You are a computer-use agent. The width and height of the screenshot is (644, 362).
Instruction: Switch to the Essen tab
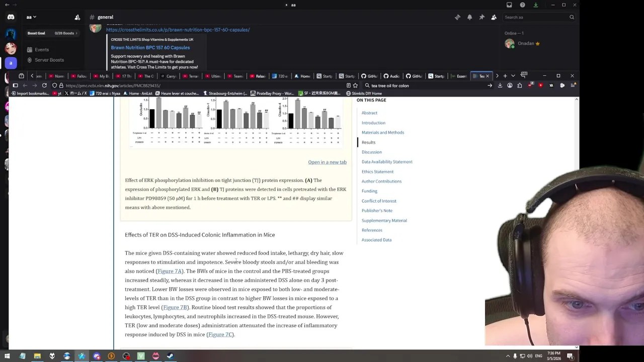459,76
